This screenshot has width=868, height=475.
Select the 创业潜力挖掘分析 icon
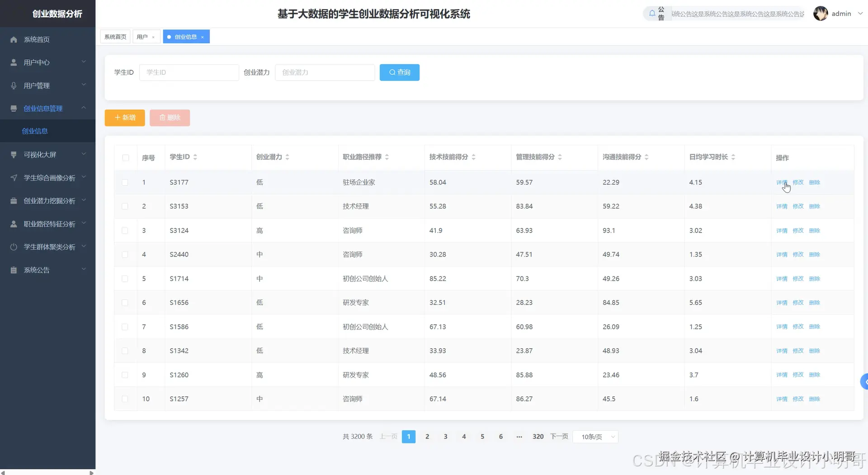pos(14,200)
